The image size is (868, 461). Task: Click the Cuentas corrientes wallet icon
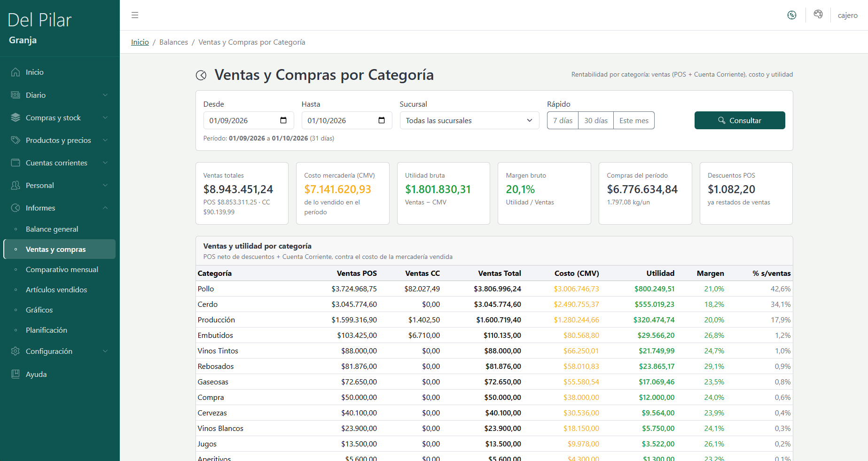[16, 163]
